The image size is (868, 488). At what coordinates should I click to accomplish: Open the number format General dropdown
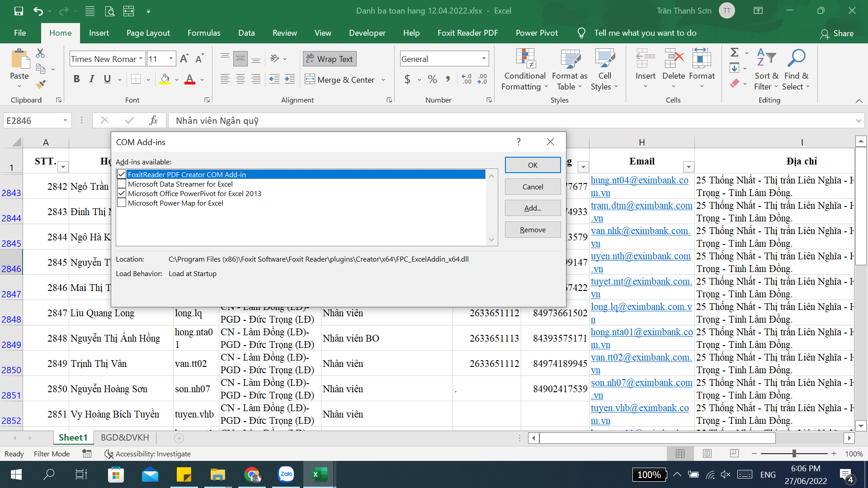484,59
